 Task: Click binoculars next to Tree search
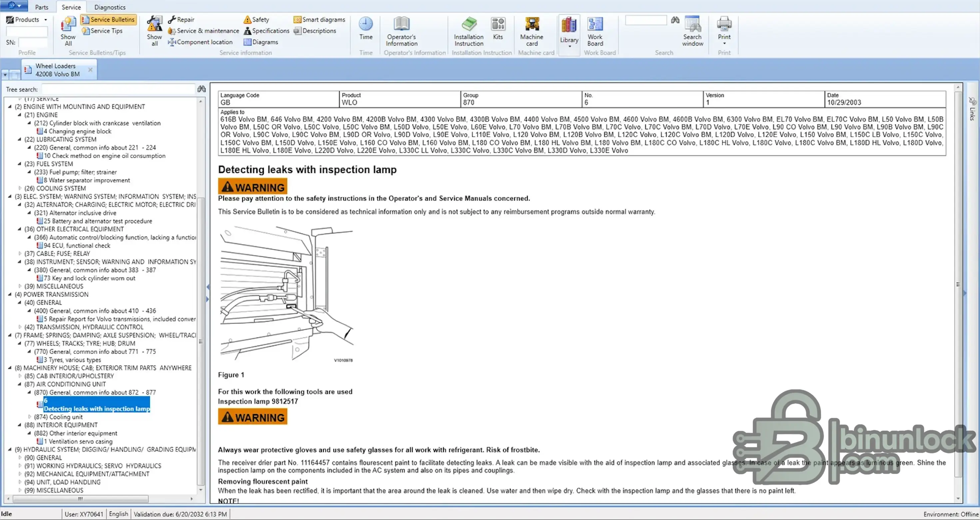(202, 89)
